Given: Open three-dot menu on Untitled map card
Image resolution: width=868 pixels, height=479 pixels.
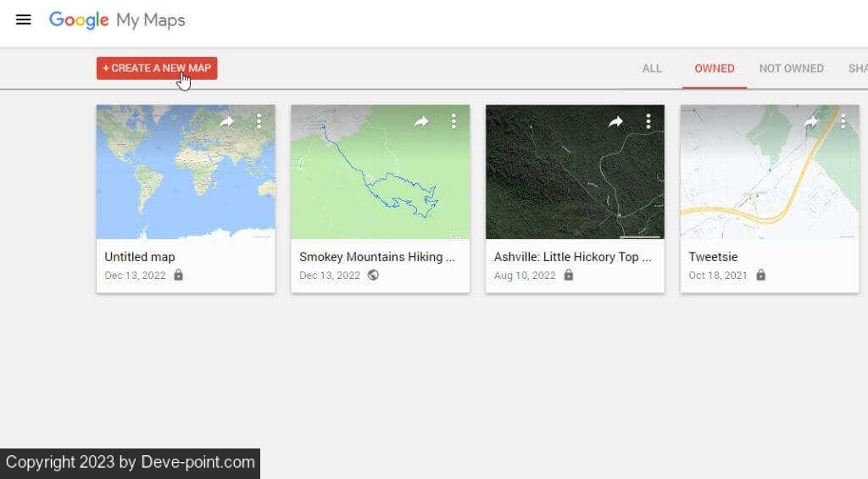Looking at the screenshot, I should (259, 122).
